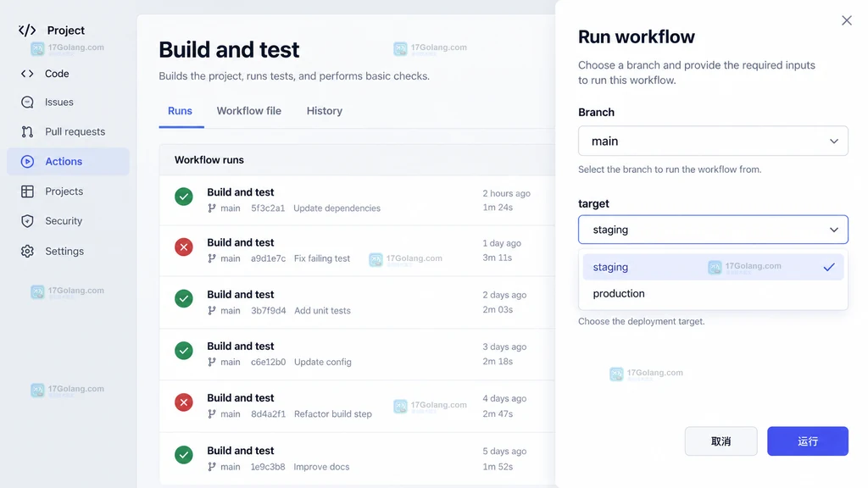Viewport: 868px width, 488px height.
Task: Click the 2 hours ago timestamp
Action: coord(507,193)
